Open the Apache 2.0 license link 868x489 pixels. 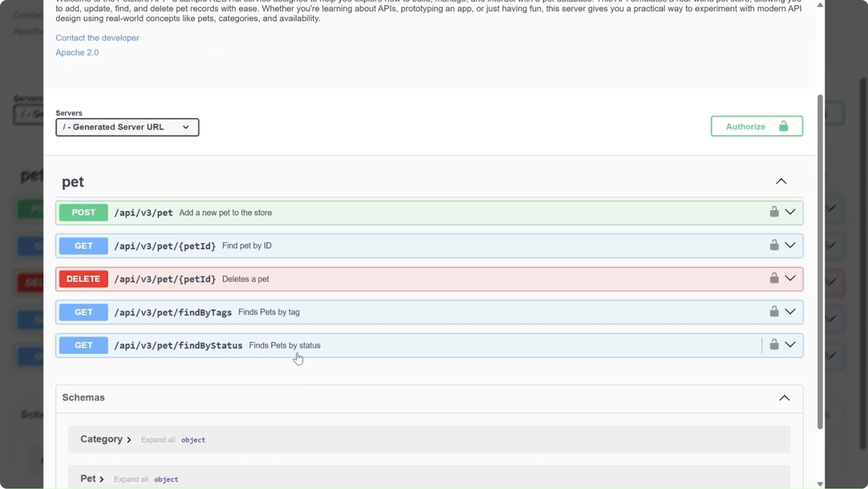(77, 52)
